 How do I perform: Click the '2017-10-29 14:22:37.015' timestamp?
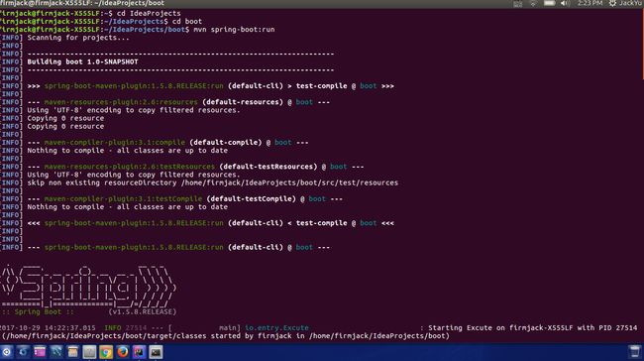point(48,327)
